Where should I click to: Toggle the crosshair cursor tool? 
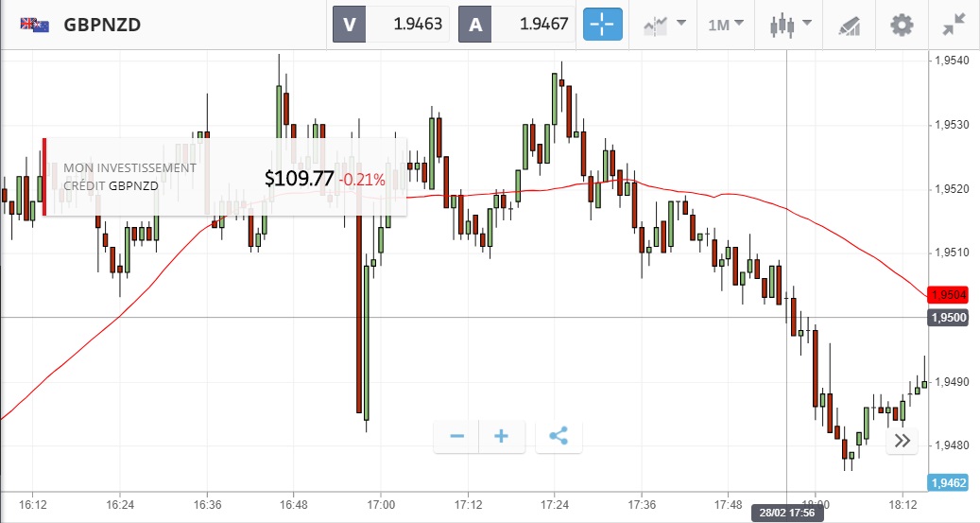603,25
